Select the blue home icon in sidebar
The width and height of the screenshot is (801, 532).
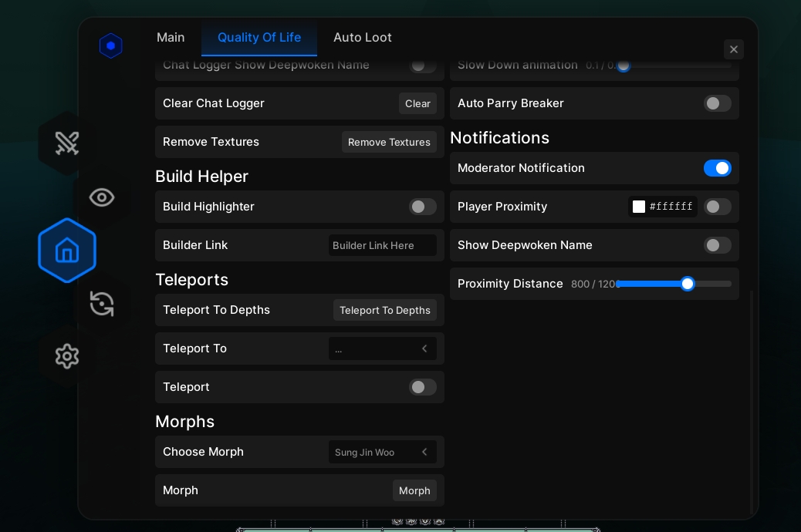coord(66,250)
